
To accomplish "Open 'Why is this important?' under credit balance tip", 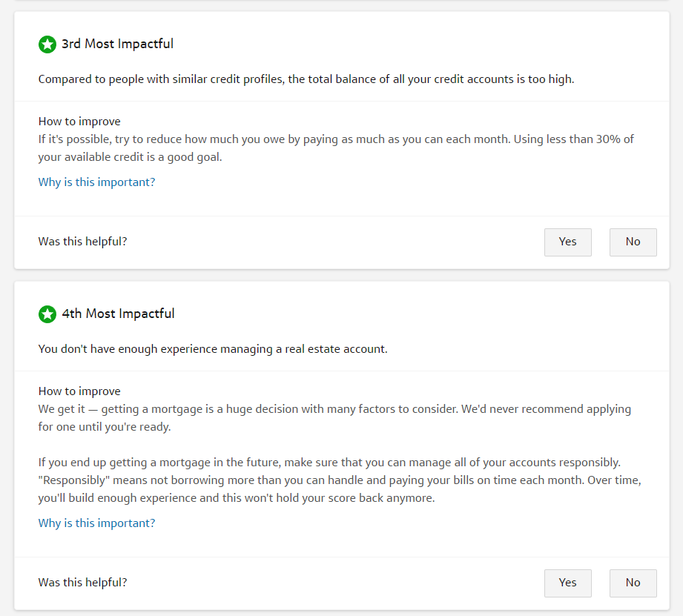I will click(96, 182).
